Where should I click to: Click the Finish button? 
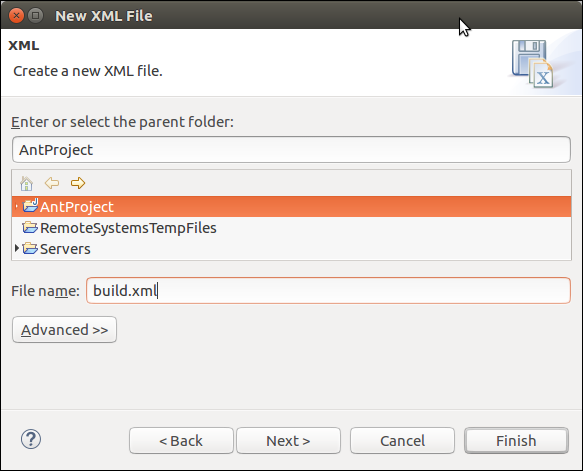tap(516, 441)
